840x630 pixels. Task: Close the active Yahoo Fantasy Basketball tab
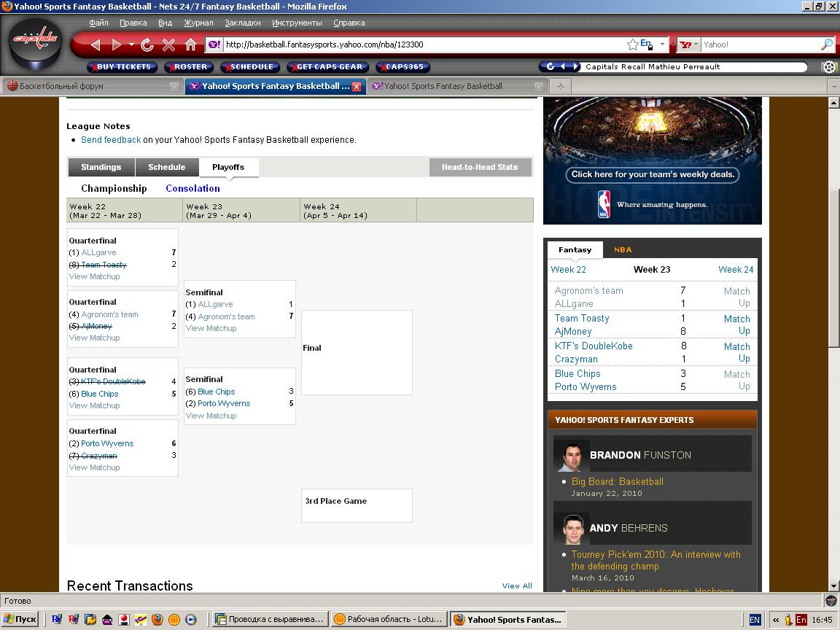point(357,86)
